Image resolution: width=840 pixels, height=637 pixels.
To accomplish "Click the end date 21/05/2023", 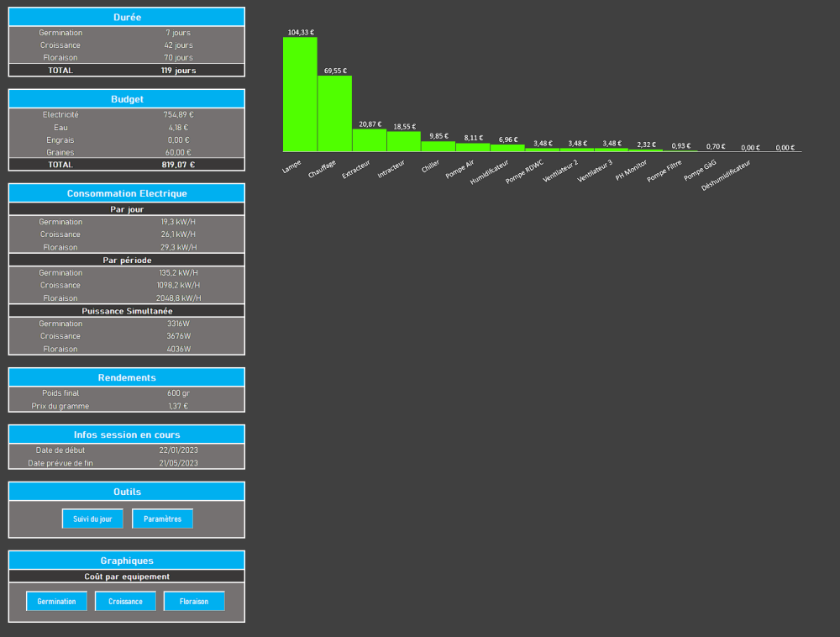I will pyautogui.click(x=178, y=463).
